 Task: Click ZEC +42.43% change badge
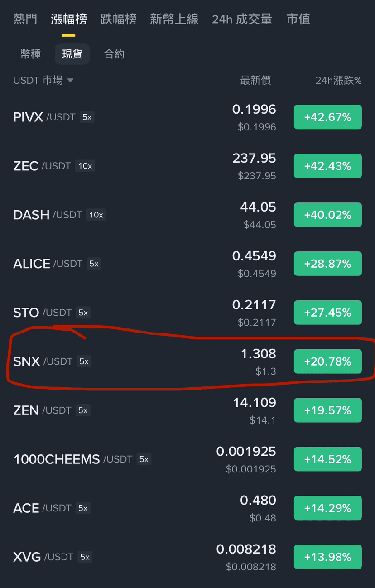[x=327, y=166]
